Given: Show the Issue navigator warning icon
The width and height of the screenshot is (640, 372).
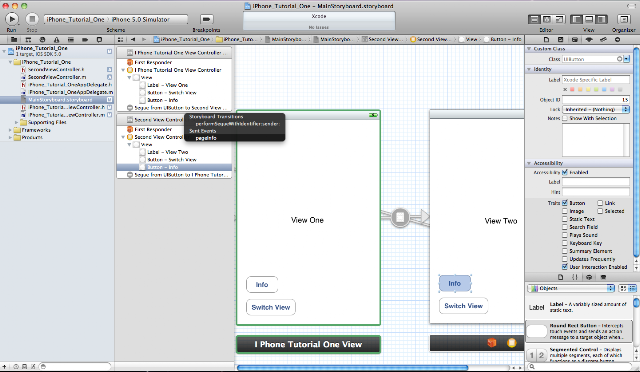Looking at the screenshot, I should coord(57,40).
